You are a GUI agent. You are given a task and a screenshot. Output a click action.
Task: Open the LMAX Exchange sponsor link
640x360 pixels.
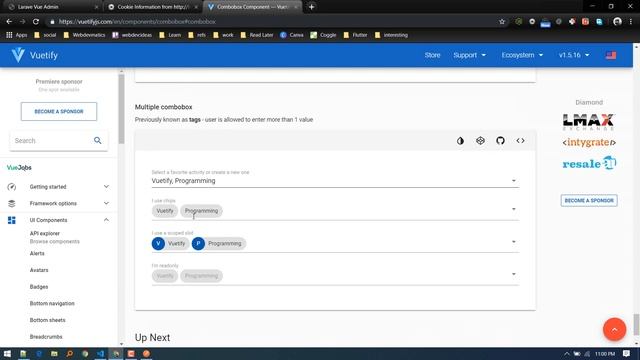[589, 122]
